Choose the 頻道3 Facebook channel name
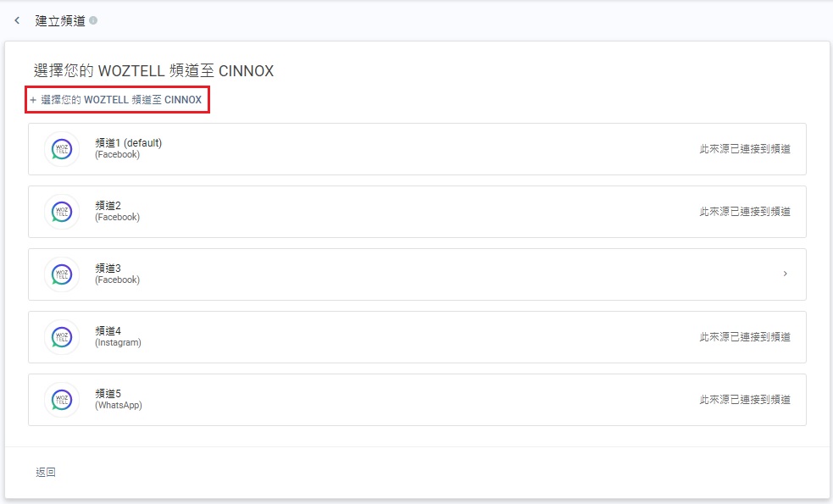The height and width of the screenshot is (504, 833). tap(108, 269)
